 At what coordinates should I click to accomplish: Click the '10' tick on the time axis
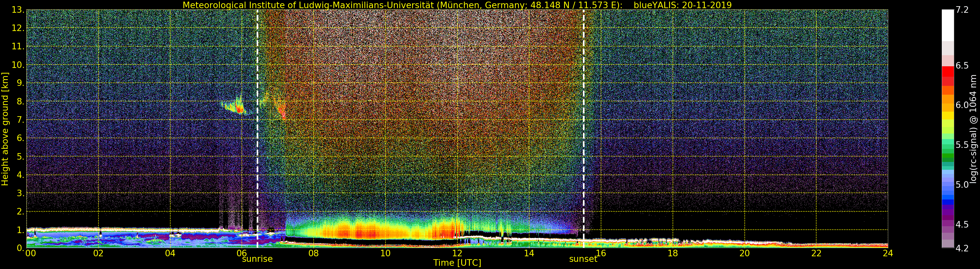385,253
